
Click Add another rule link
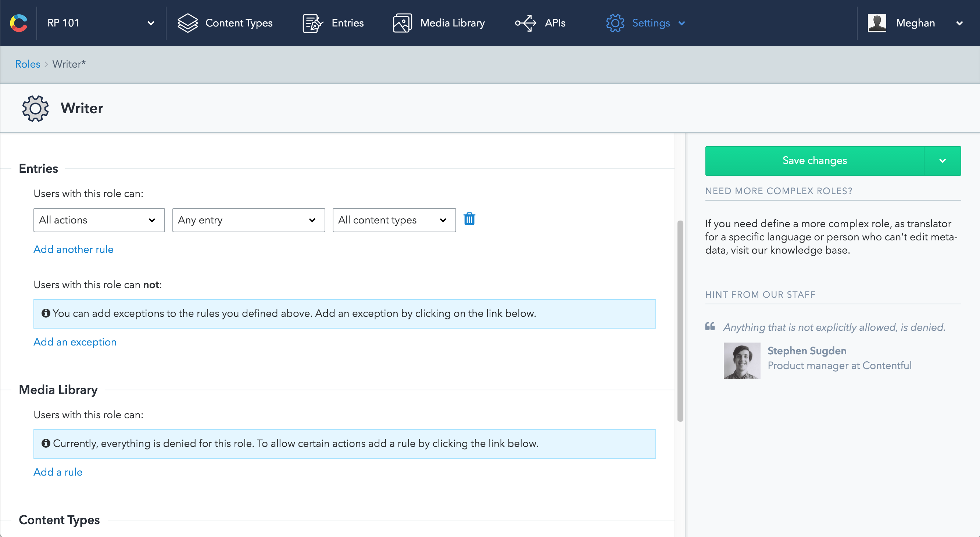(74, 249)
